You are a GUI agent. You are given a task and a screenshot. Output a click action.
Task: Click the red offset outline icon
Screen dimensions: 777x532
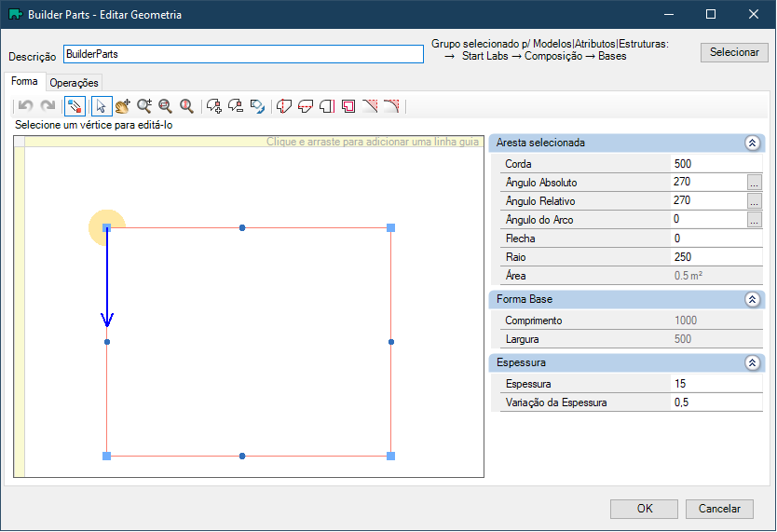[348, 106]
